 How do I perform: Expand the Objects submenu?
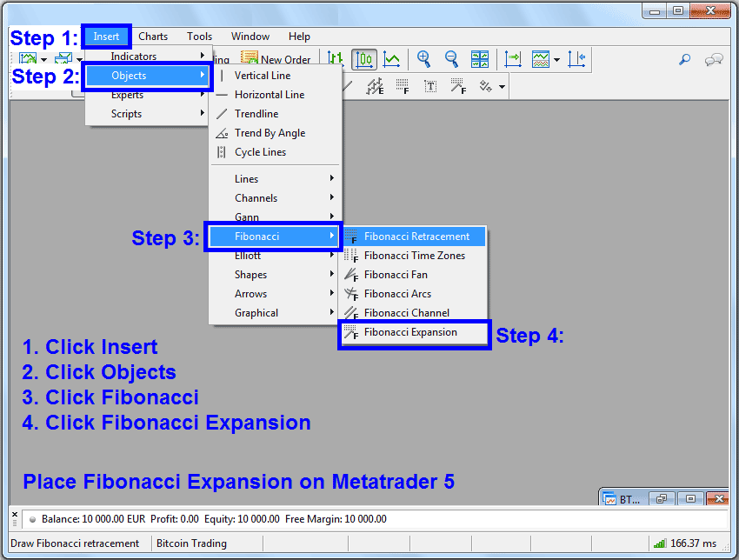[148, 76]
